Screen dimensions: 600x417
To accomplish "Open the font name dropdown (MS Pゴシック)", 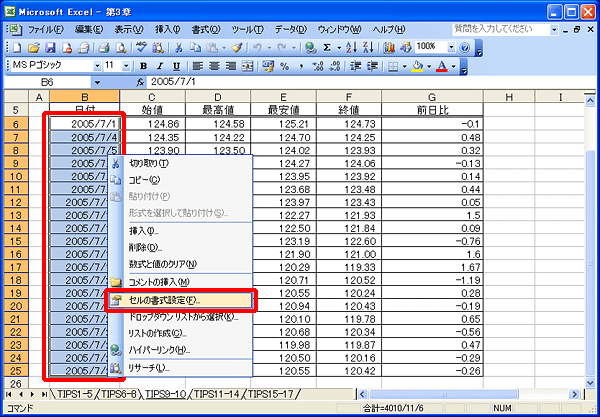I will (97, 66).
